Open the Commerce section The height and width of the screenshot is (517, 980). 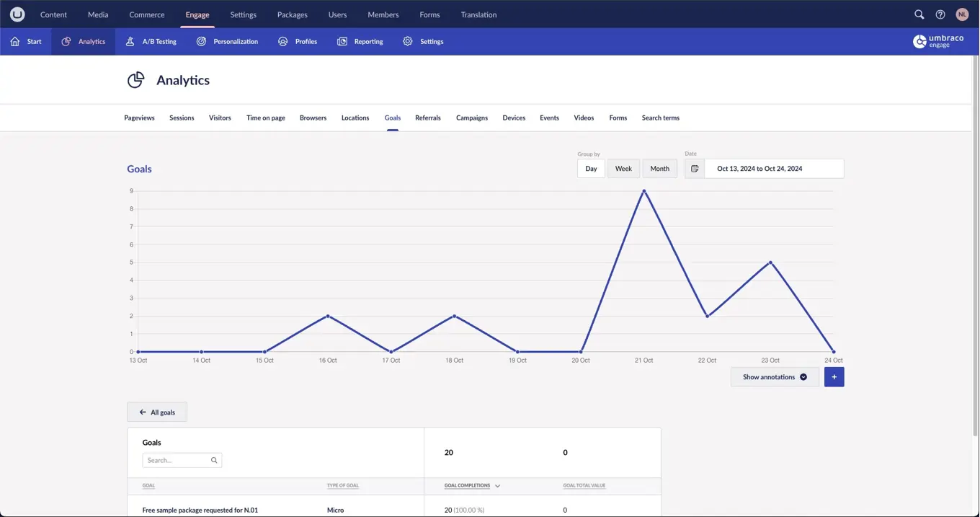(x=147, y=14)
